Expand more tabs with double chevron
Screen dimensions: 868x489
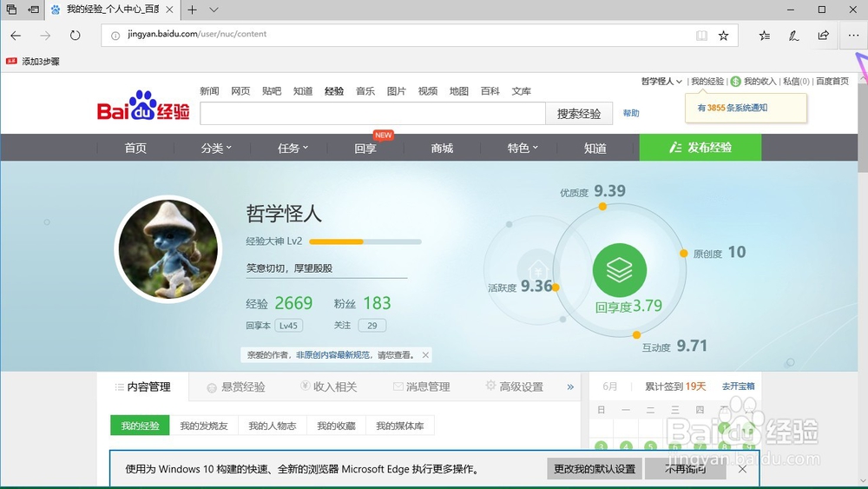(570, 387)
